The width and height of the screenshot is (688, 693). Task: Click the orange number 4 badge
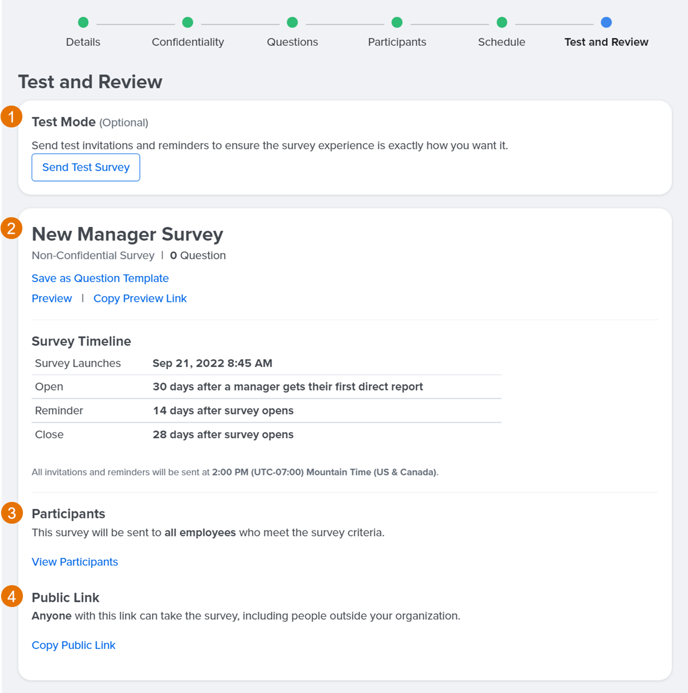coord(11,597)
